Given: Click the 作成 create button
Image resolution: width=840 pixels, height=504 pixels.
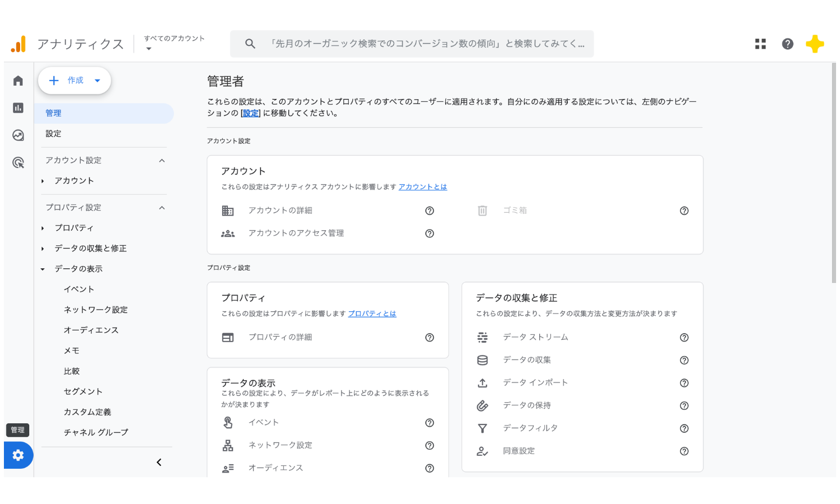Looking at the screenshot, I should click(74, 81).
